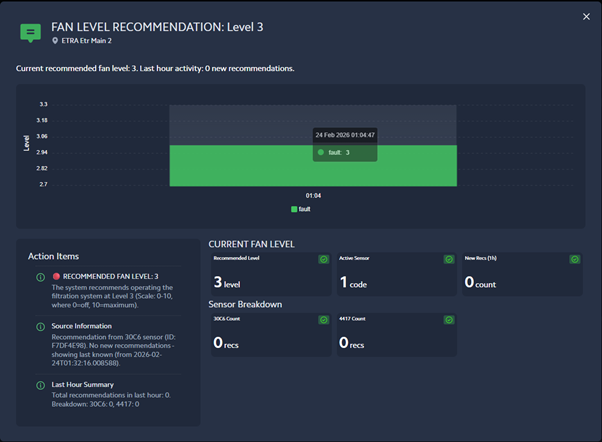Screen dimensions: 602x442
Task: Click the green status check on Recommended Level card
Action: [x=324, y=259]
